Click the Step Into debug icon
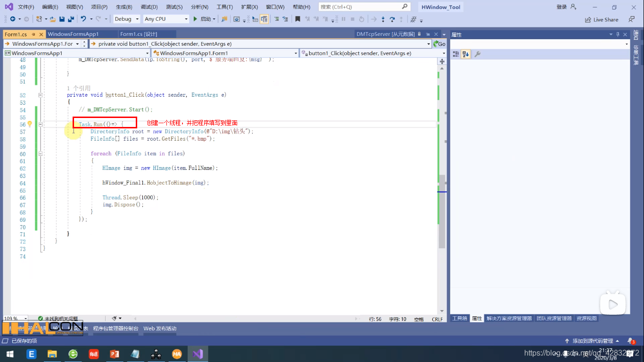644x362 pixels. click(x=383, y=19)
